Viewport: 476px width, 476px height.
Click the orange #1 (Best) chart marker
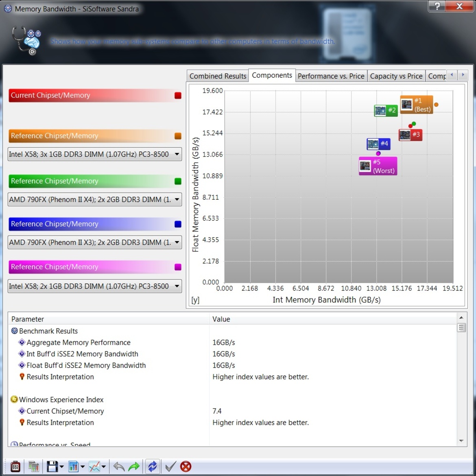(417, 105)
